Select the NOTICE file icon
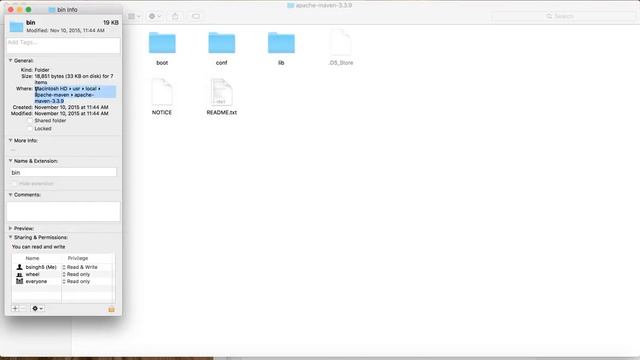 (x=162, y=92)
